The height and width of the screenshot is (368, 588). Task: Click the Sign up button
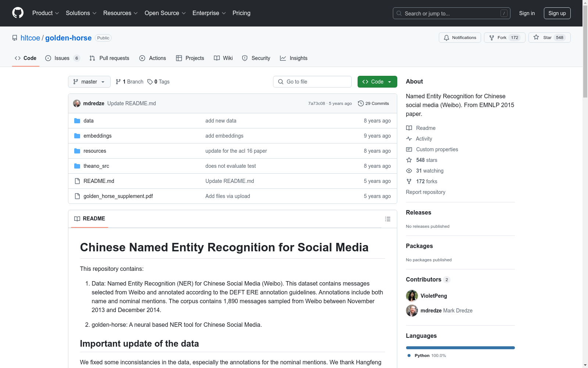[557, 13]
